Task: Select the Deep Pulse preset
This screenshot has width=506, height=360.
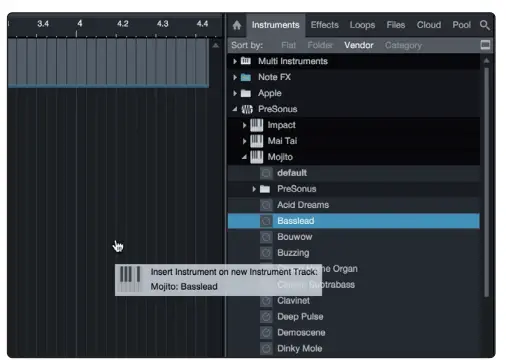Action: pyautogui.click(x=354, y=317)
